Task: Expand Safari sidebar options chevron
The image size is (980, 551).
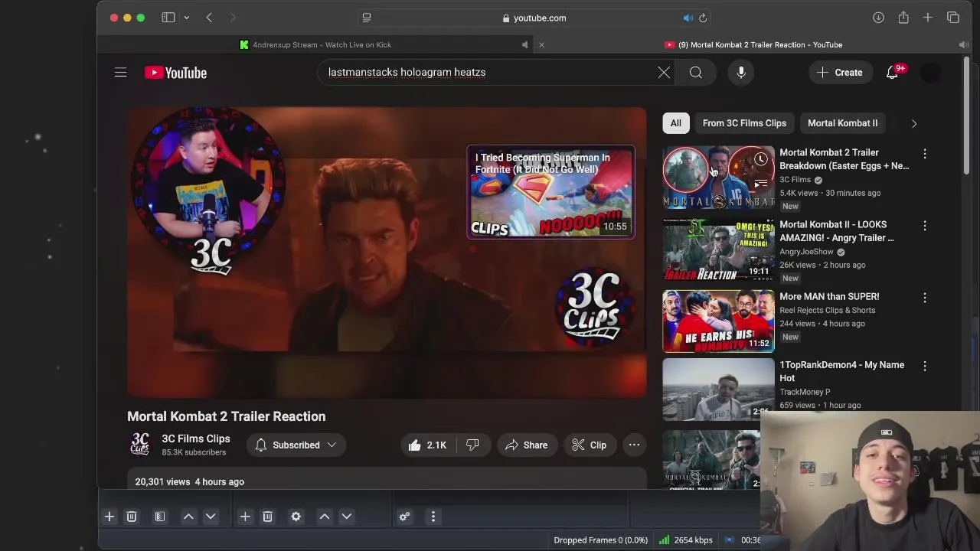Action: [x=186, y=18]
